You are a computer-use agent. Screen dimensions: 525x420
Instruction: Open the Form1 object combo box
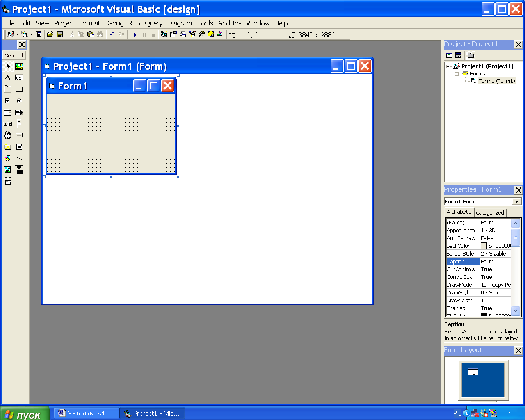coord(483,201)
